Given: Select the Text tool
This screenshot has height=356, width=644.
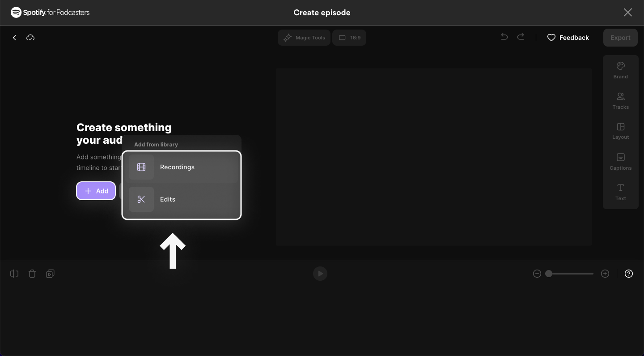Looking at the screenshot, I should click(620, 192).
